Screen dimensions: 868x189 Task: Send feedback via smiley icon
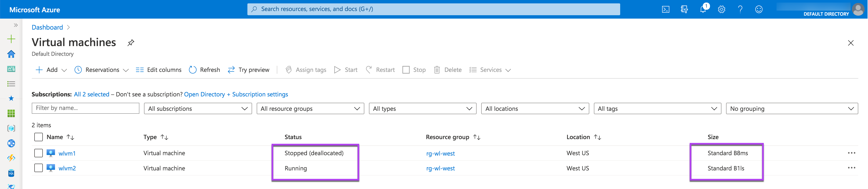(x=759, y=10)
